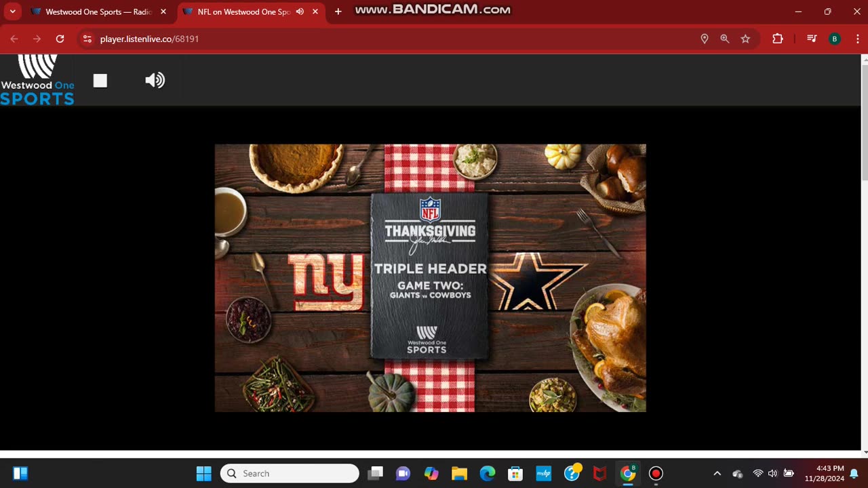Image resolution: width=868 pixels, height=488 pixels.
Task: Switch to Google Chrome in the taskbar
Action: pyautogui.click(x=629, y=473)
